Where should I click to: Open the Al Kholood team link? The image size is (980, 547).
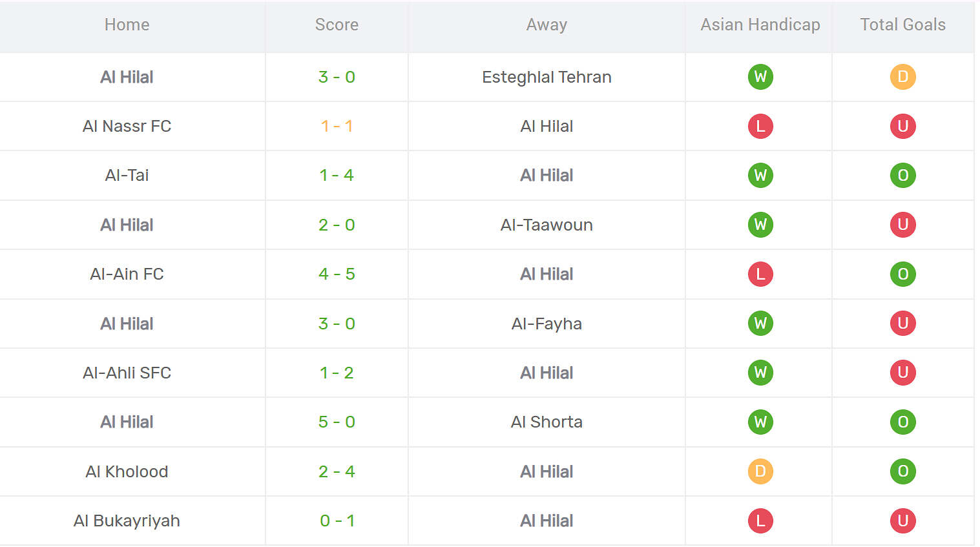[x=127, y=471]
